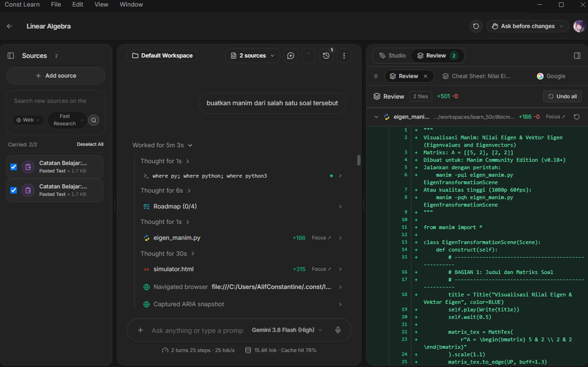This screenshot has width=588, height=367.
Task: Uncheck the first Catatan Belajar source
Action: coord(14,167)
